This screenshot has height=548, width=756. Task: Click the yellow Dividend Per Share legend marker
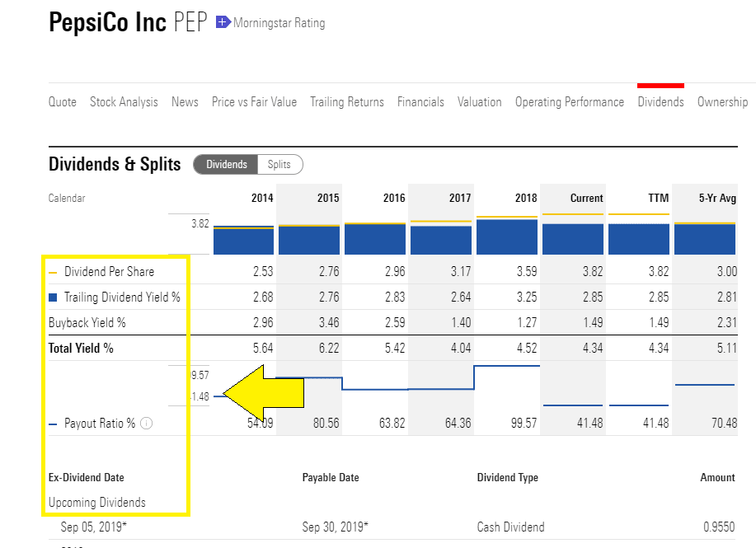pos(53,273)
